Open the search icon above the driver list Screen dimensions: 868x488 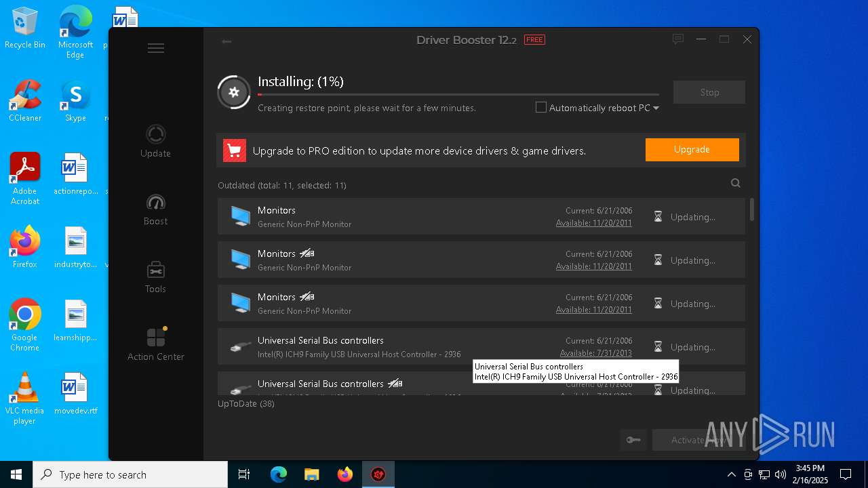pos(736,183)
